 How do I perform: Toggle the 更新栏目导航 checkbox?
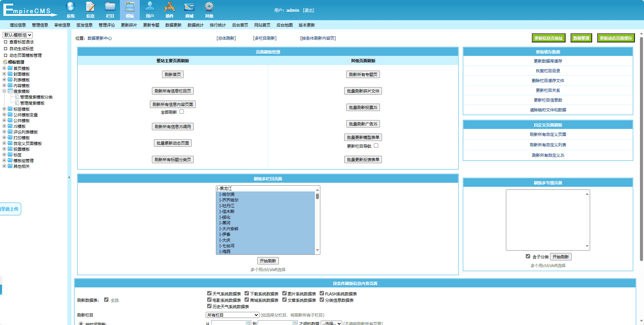[376, 146]
